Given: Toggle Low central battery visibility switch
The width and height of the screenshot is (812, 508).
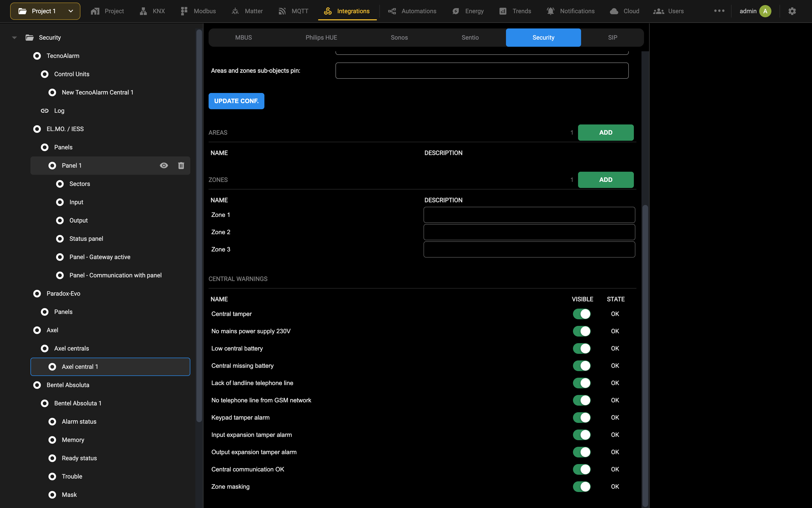Looking at the screenshot, I should pos(582,348).
